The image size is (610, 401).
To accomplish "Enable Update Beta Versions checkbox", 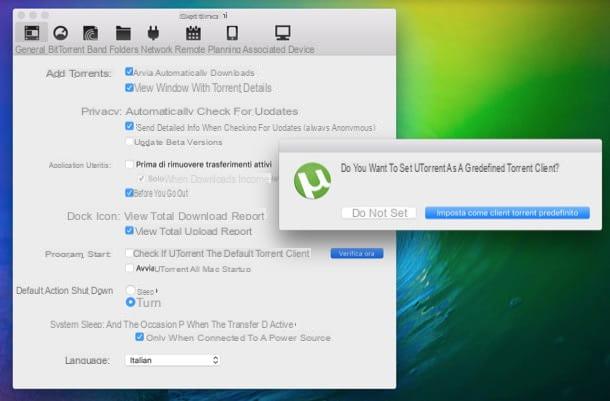I will 129,142.
